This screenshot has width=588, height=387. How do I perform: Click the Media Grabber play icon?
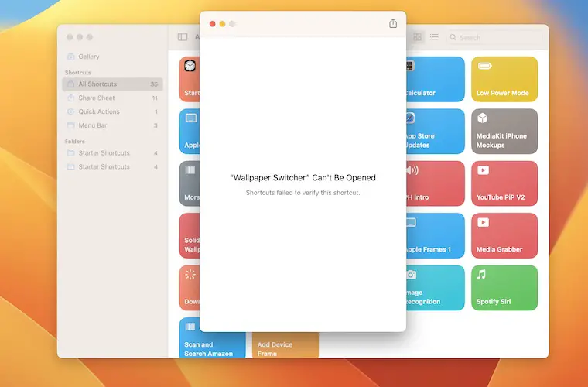[483, 223]
